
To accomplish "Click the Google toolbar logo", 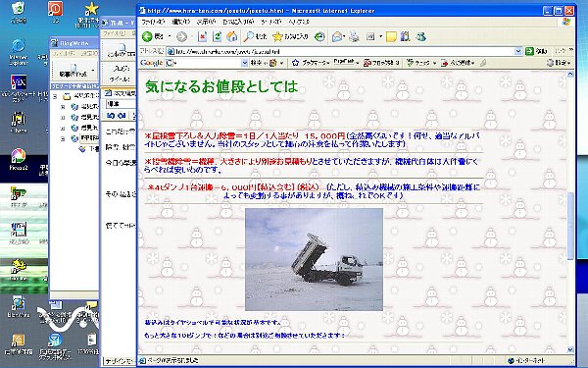I will (x=151, y=63).
